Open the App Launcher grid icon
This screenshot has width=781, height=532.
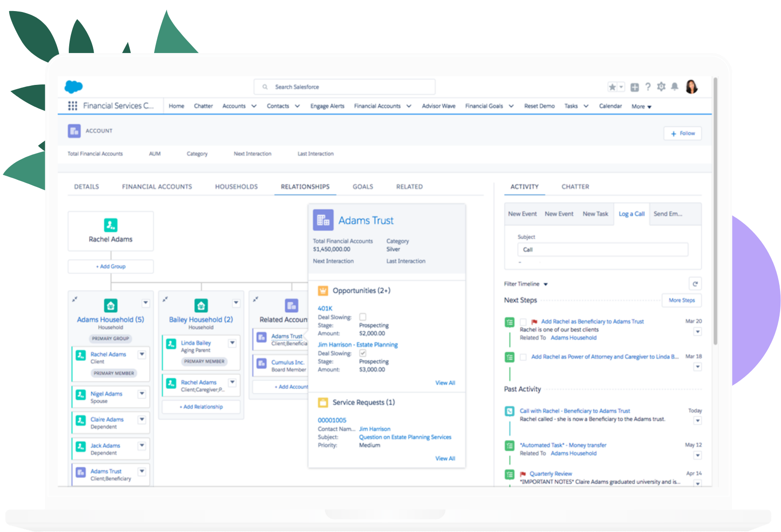[72, 106]
